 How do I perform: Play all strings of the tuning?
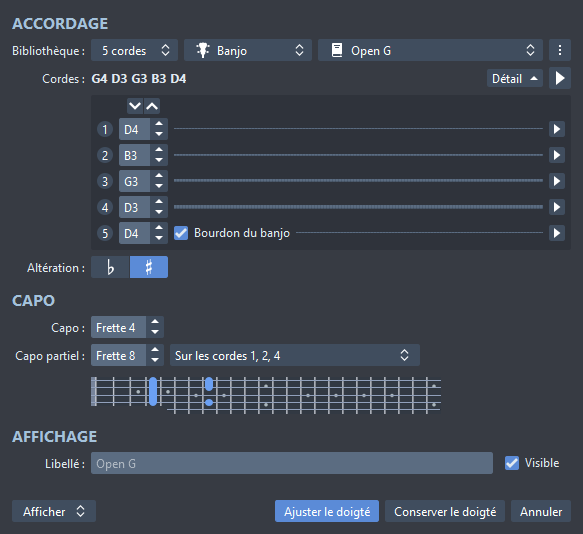[x=560, y=78]
